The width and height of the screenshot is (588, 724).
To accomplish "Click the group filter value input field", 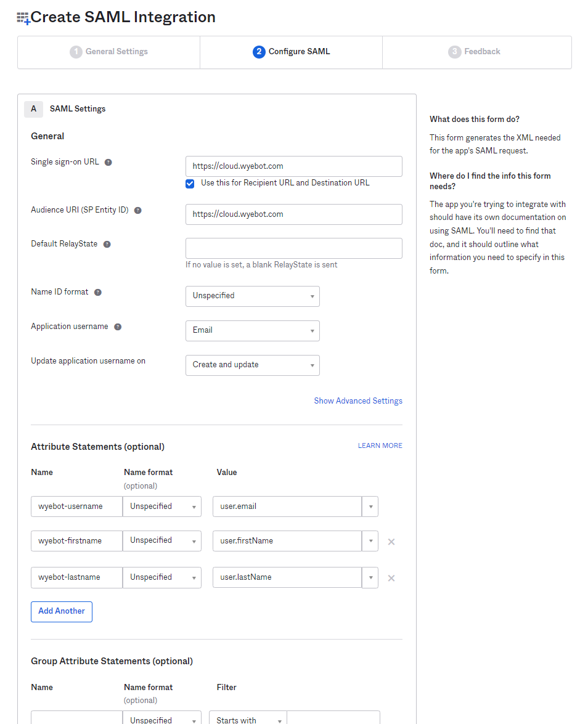I will [333, 718].
